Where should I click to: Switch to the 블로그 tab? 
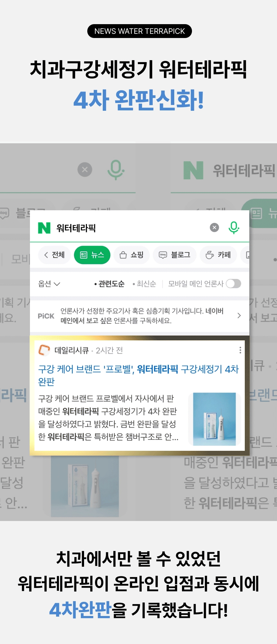pyautogui.click(x=175, y=255)
